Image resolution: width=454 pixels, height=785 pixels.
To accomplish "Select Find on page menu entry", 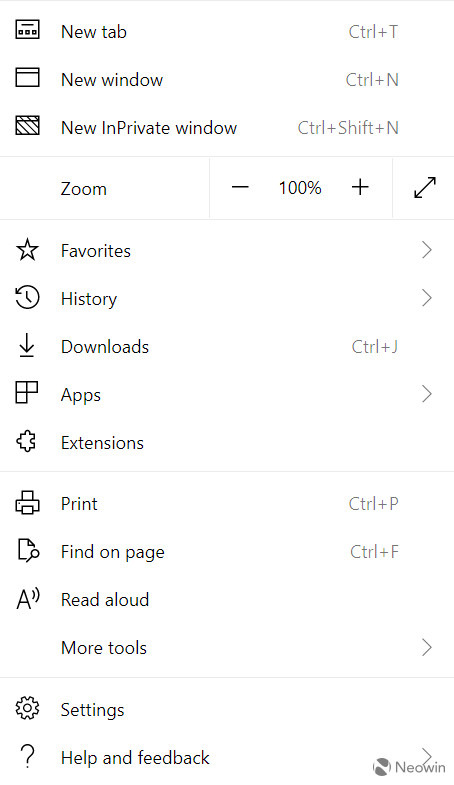I will (x=227, y=551).
